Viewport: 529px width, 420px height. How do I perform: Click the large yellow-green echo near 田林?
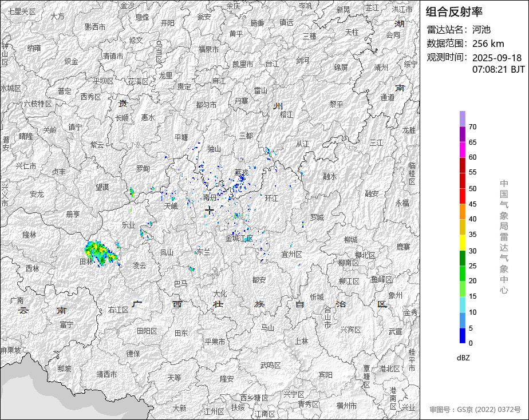pos(101,253)
